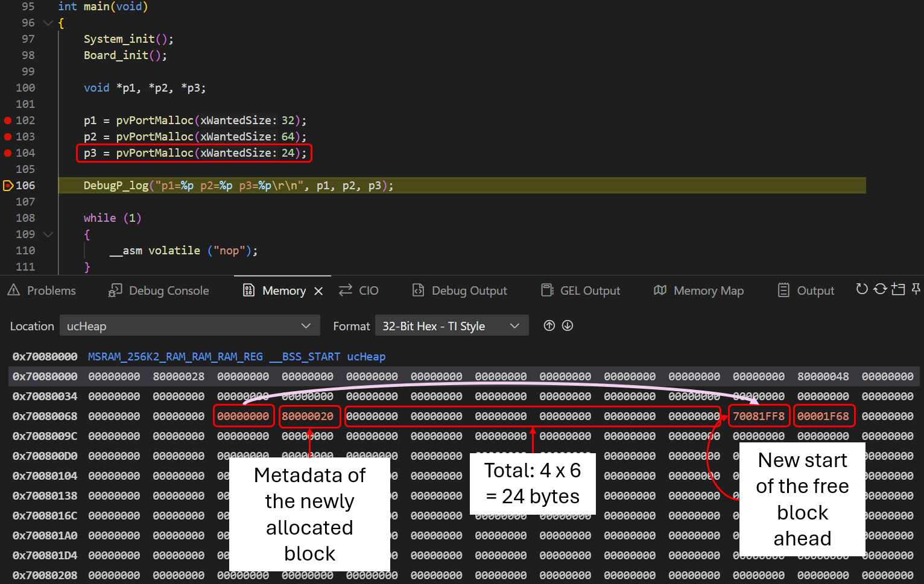Click the refresh icon in Memory toolbar
This screenshot has width=924, height=584.
click(x=880, y=289)
